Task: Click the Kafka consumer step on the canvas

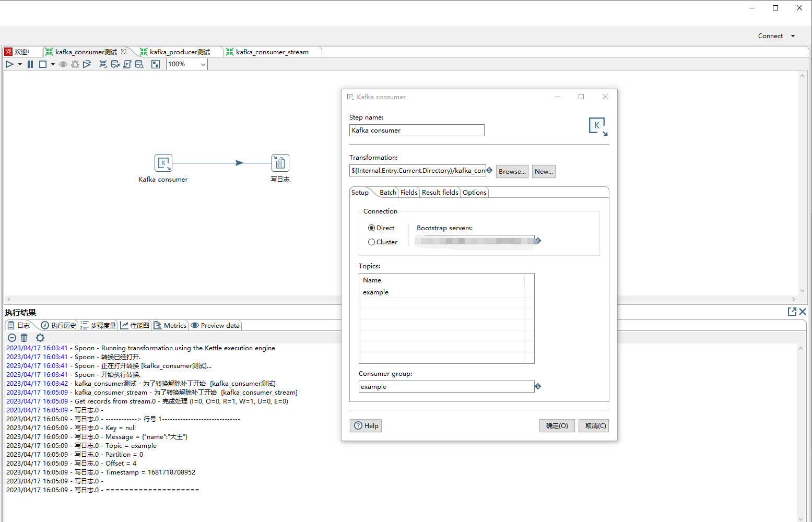Action: 163,163
